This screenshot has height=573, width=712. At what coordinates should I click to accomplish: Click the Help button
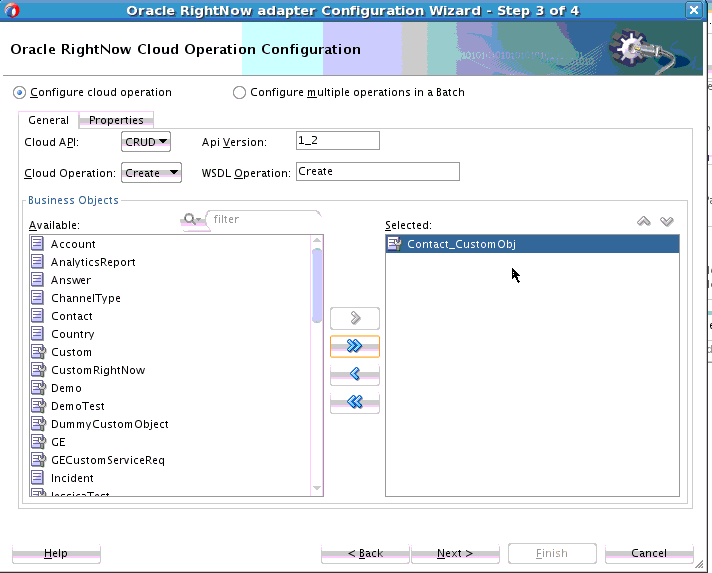(x=56, y=553)
